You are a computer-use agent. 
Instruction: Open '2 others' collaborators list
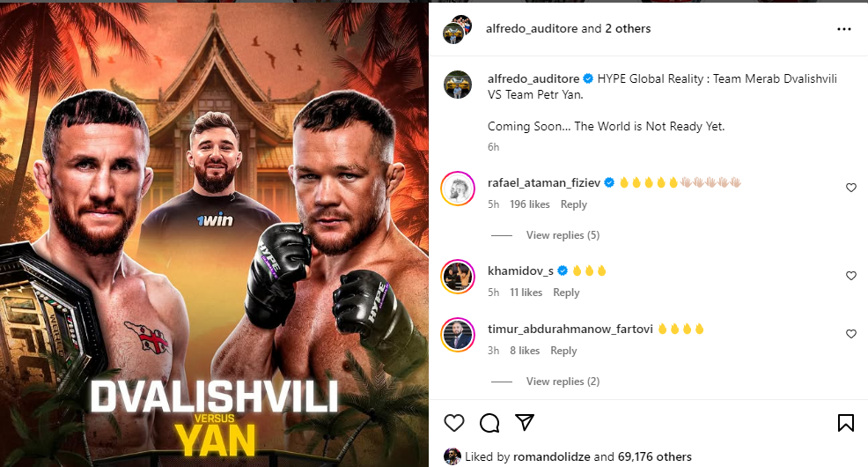[628, 29]
